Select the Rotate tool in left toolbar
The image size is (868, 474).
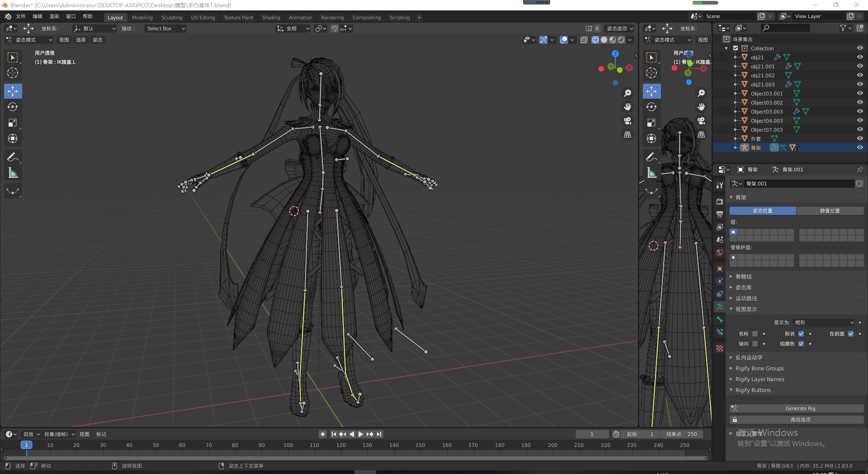click(x=13, y=107)
